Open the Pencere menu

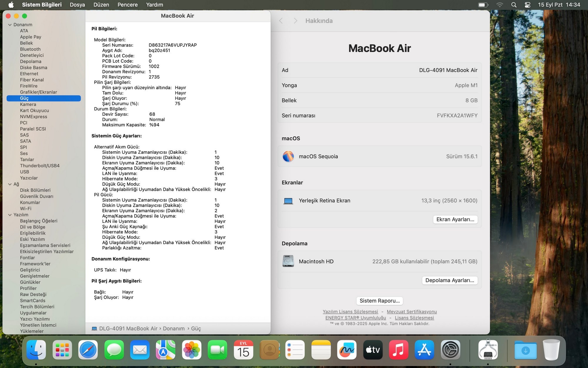[x=127, y=5]
